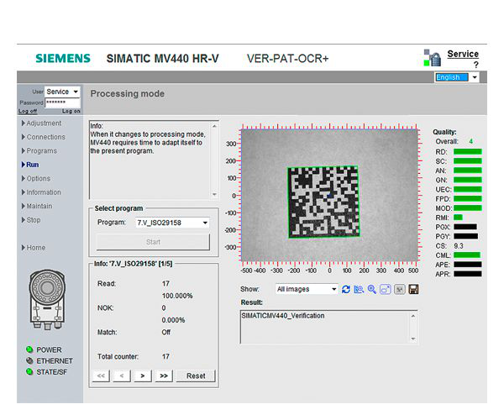Click the CML quality green bar
Image resolution: width=504 pixels, height=420 pixels.
tap(467, 255)
